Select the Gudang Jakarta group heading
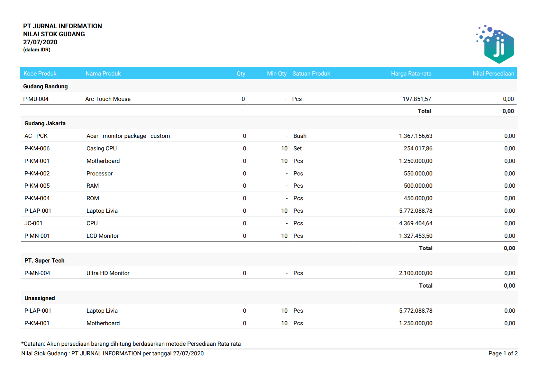The image size is (538, 392). tap(45, 123)
